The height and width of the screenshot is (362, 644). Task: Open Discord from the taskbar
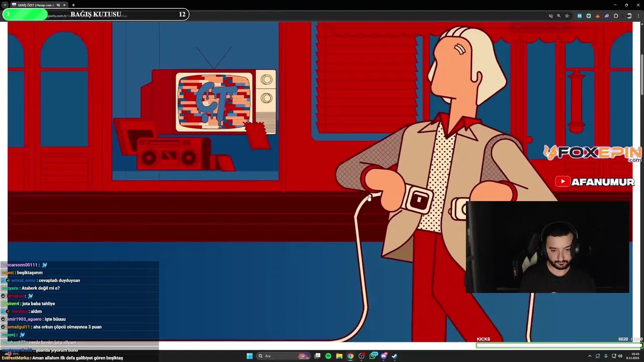click(x=384, y=356)
